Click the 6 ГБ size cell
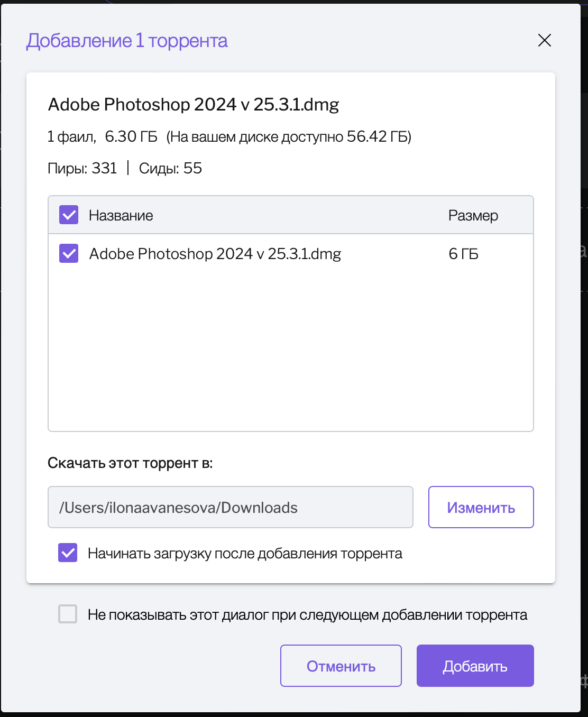Image resolution: width=588 pixels, height=717 pixels. [x=463, y=254]
